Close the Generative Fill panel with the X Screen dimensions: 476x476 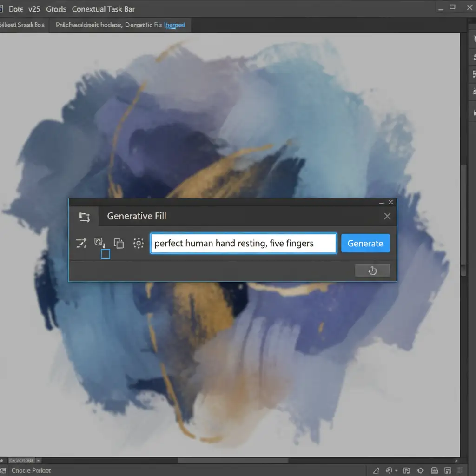(387, 216)
